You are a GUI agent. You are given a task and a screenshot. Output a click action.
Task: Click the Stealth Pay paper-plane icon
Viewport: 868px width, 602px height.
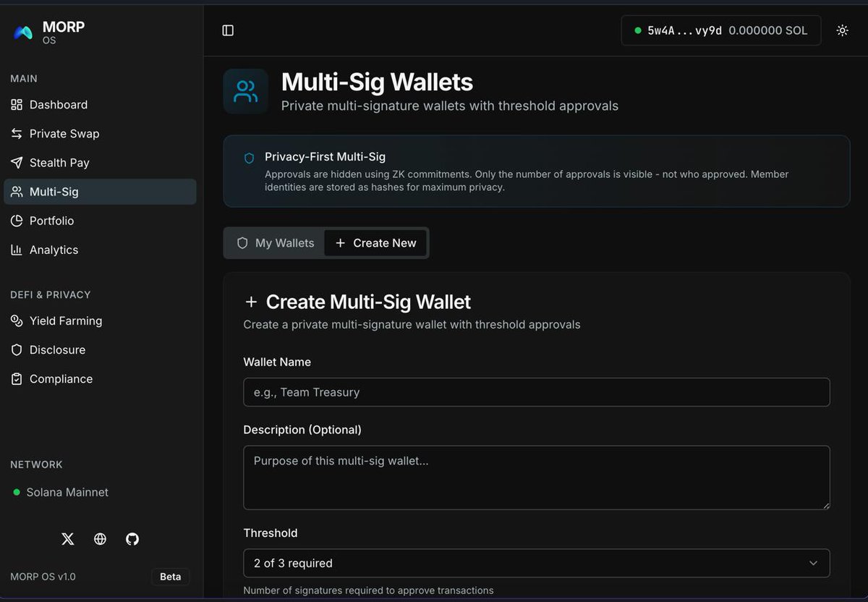tap(17, 163)
